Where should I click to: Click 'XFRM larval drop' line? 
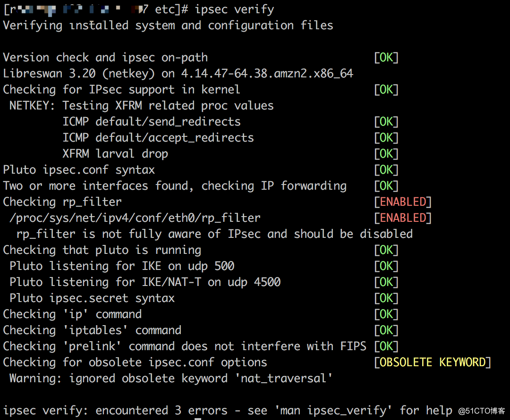pyautogui.click(x=115, y=154)
